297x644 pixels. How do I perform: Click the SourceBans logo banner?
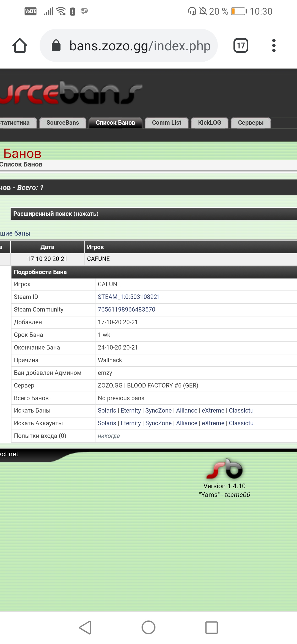71,92
